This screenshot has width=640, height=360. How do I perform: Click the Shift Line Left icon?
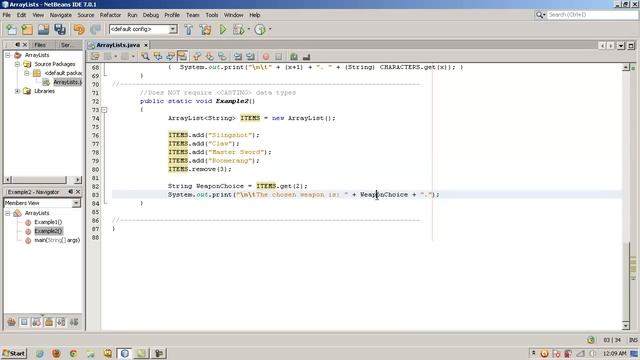238,56
